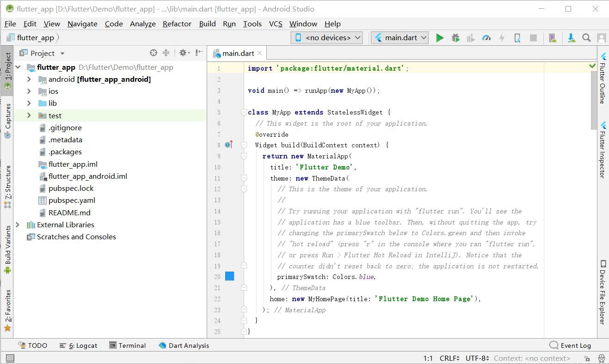Expand the ios folder in tree
The width and height of the screenshot is (609, 364).
click(29, 91)
